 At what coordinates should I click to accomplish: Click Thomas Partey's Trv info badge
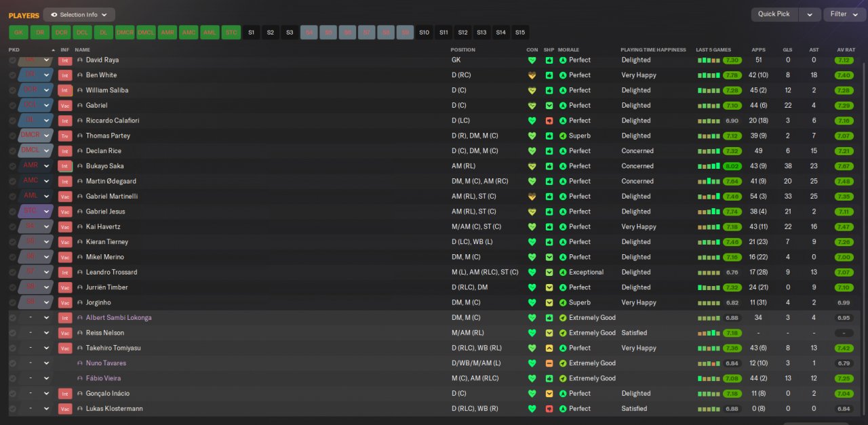pyautogui.click(x=65, y=136)
